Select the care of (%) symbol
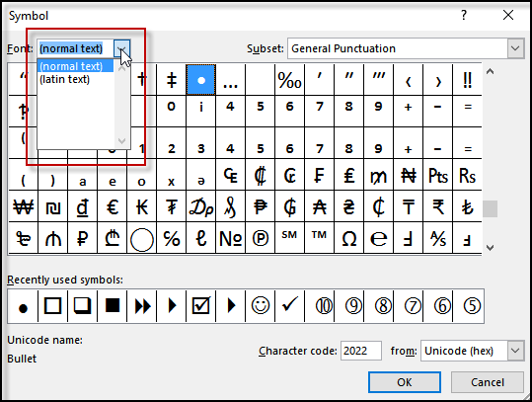 (x=172, y=238)
